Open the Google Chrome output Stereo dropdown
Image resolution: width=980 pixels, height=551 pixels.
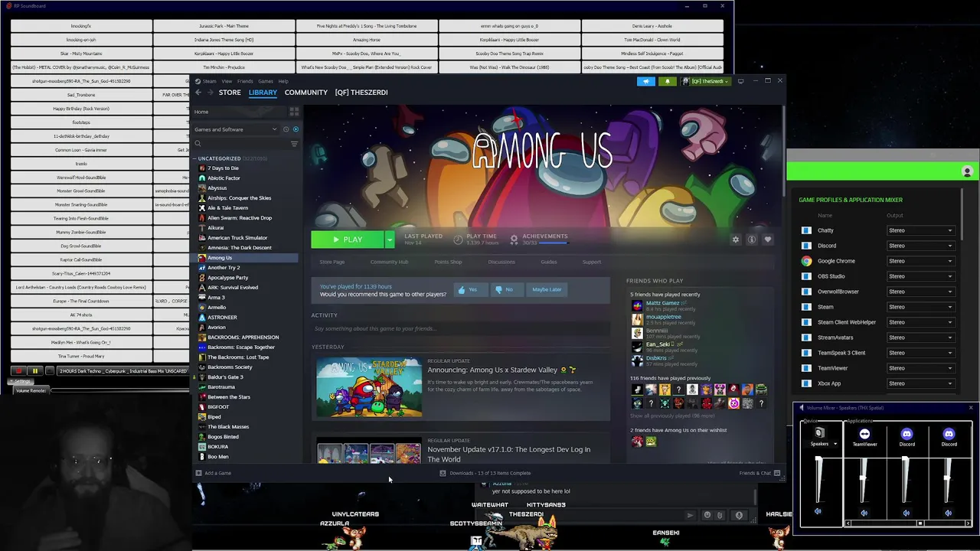[x=921, y=261]
